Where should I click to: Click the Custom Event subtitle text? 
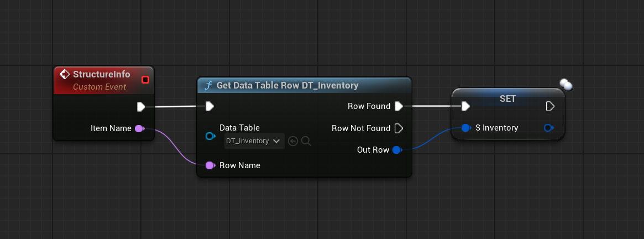100,87
